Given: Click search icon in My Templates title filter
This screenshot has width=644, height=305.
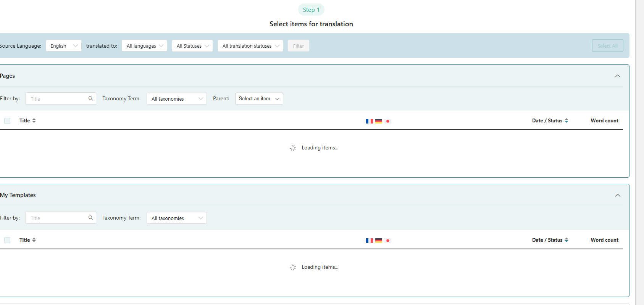Looking at the screenshot, I should 90,218.
